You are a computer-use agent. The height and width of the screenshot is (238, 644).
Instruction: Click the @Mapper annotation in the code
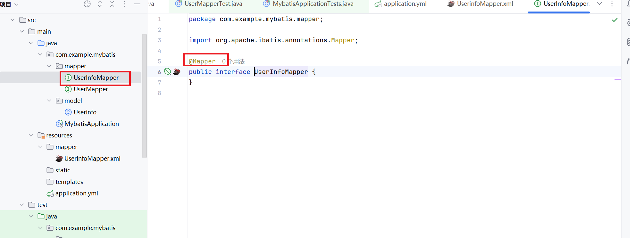[202, 61]
